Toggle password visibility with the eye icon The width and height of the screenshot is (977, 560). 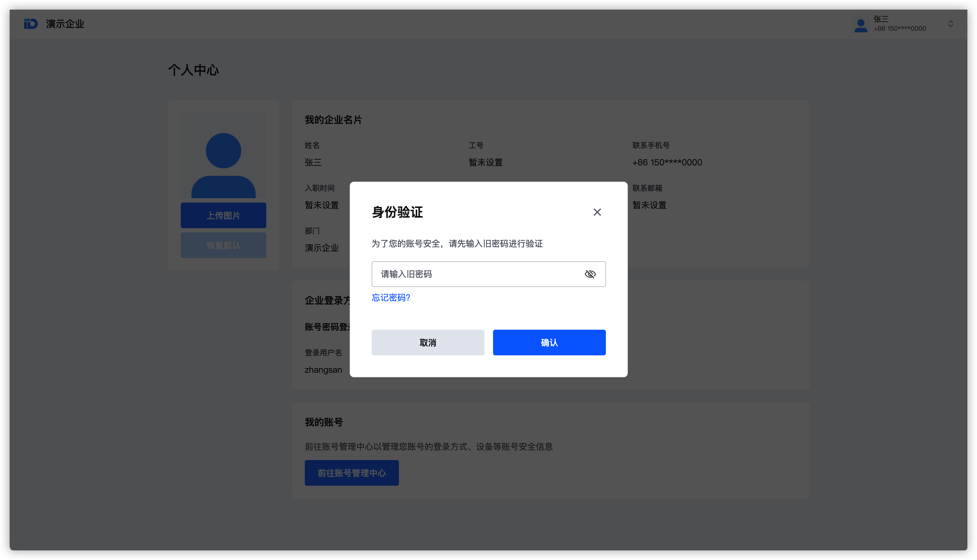click(x=590, y=274)
